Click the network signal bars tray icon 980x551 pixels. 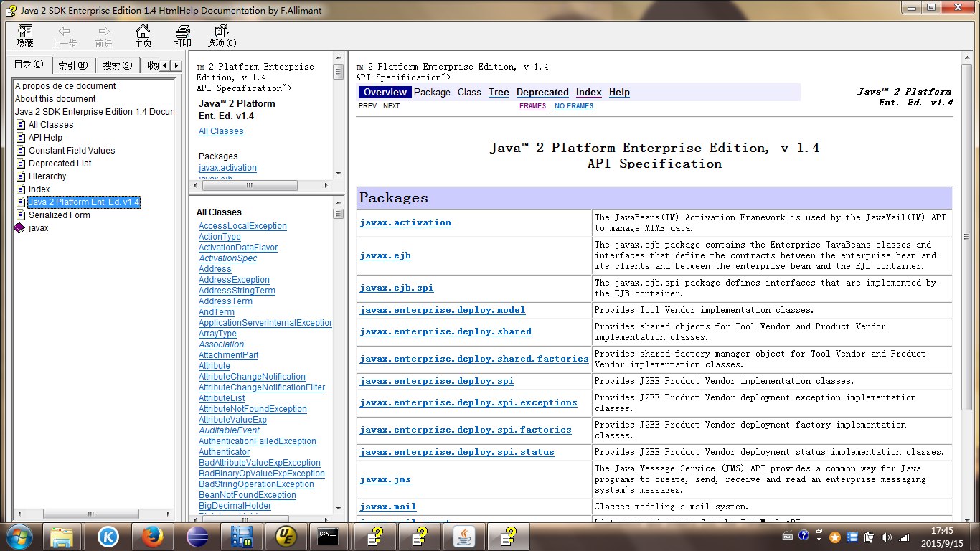[904, 537]
